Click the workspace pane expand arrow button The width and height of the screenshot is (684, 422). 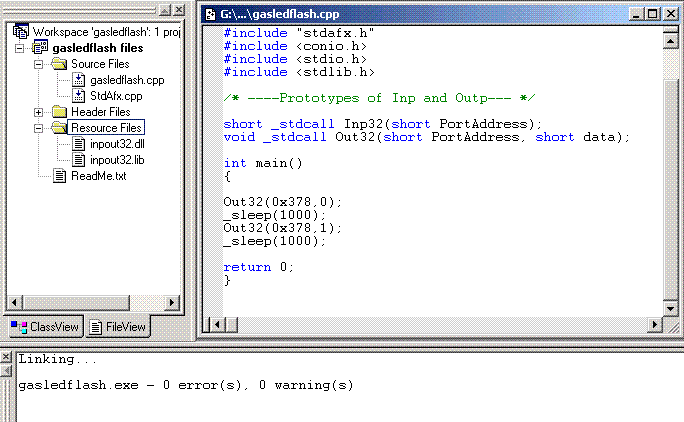165,10
